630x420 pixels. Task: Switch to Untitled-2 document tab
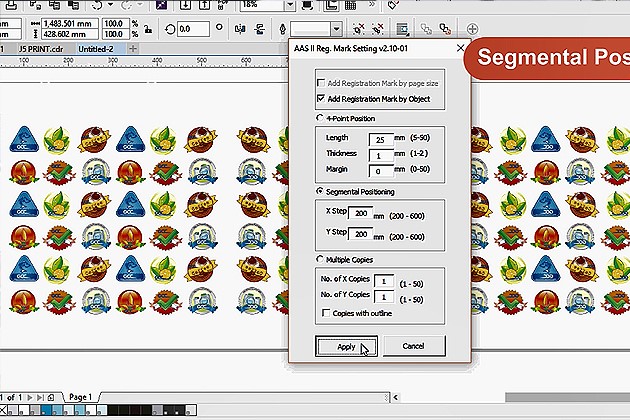coord(96,49)
